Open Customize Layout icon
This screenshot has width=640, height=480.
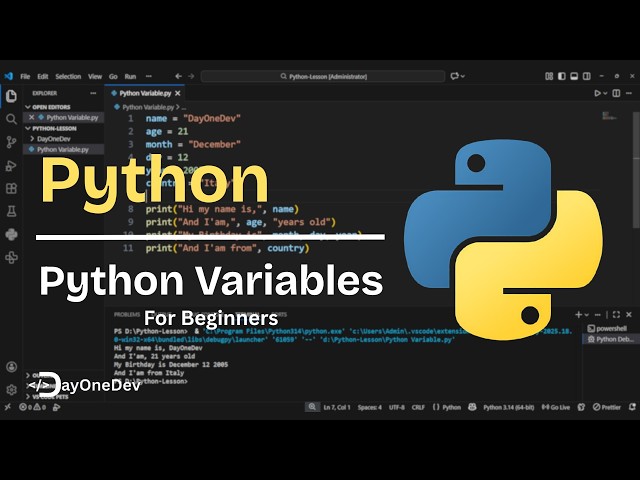point(549,76)
